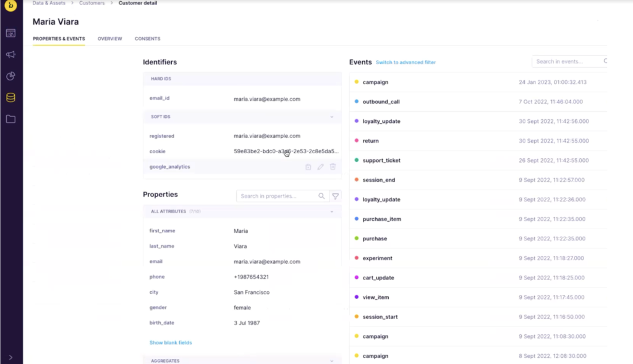Edit the google_analytics identifier with pencil icon
The width and height of the screenshot is (633, 364).
(x=320, y=166)
